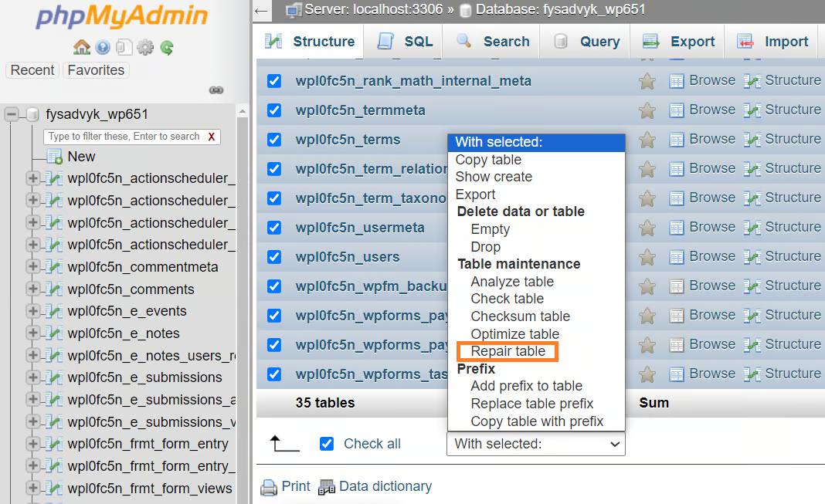
Task: Click the table filter search field
Action: coord(124,137)
